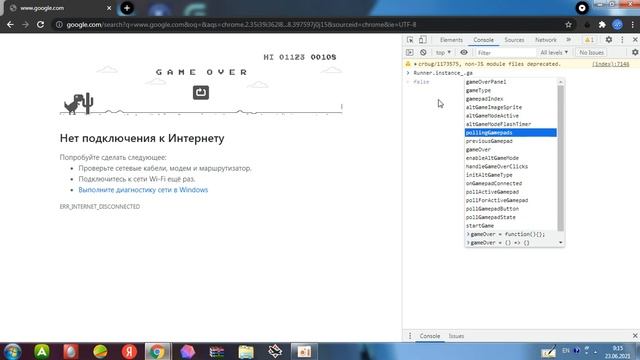Open the Chrome profile avatar
The height and width of the screenshot is (360, 640).
pos(617,24)
